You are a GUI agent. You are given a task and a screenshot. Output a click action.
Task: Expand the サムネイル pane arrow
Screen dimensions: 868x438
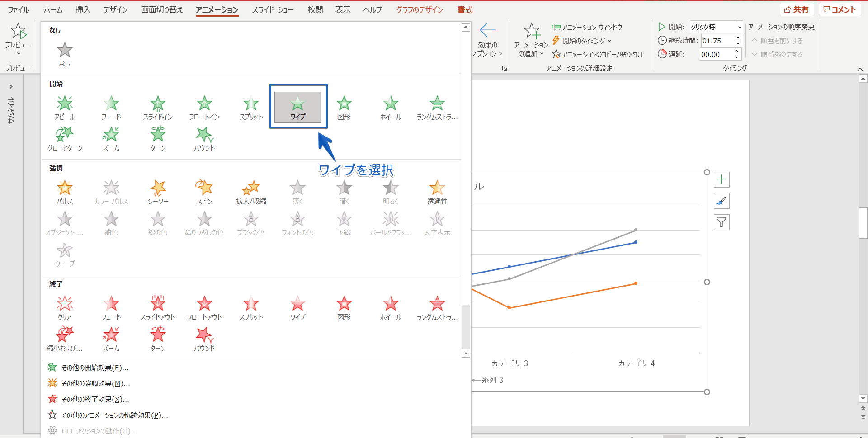[x=11, y=86]
